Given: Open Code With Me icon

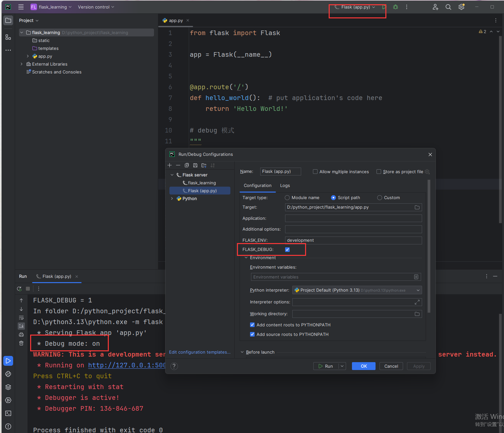Looking at the screenshot, I should (435, 7).
